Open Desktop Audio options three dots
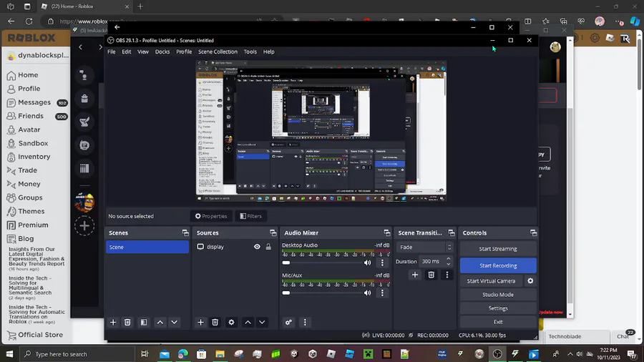Image resolution: width=644 pixels, height=362 pixels. pos(382,263)
